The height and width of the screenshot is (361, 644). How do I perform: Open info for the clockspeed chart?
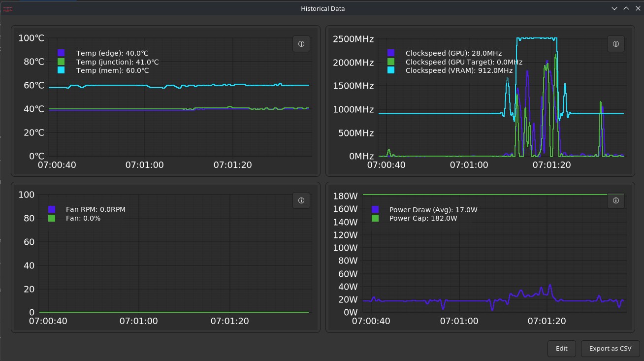(x=616, y=44)
